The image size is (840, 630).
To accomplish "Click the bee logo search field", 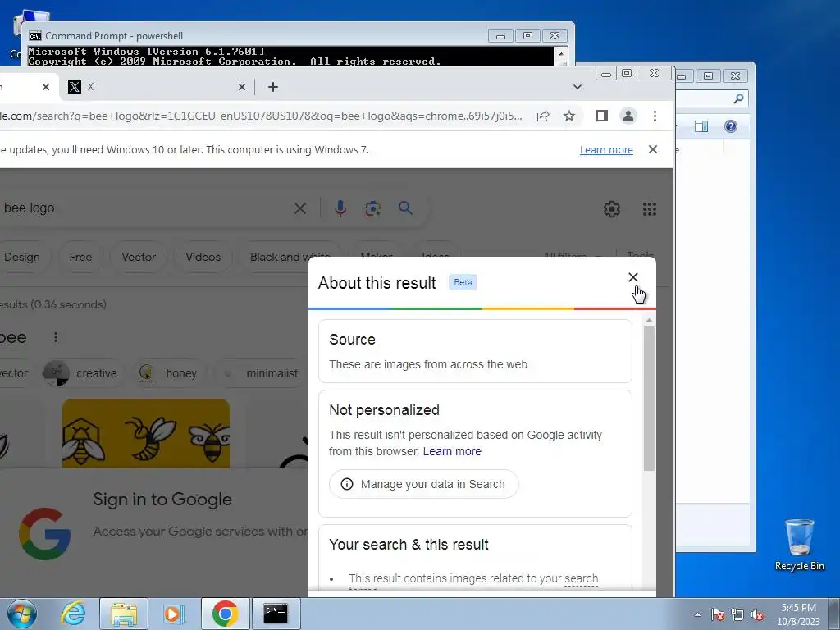I will pyautogui.click(x=144, y=208).
